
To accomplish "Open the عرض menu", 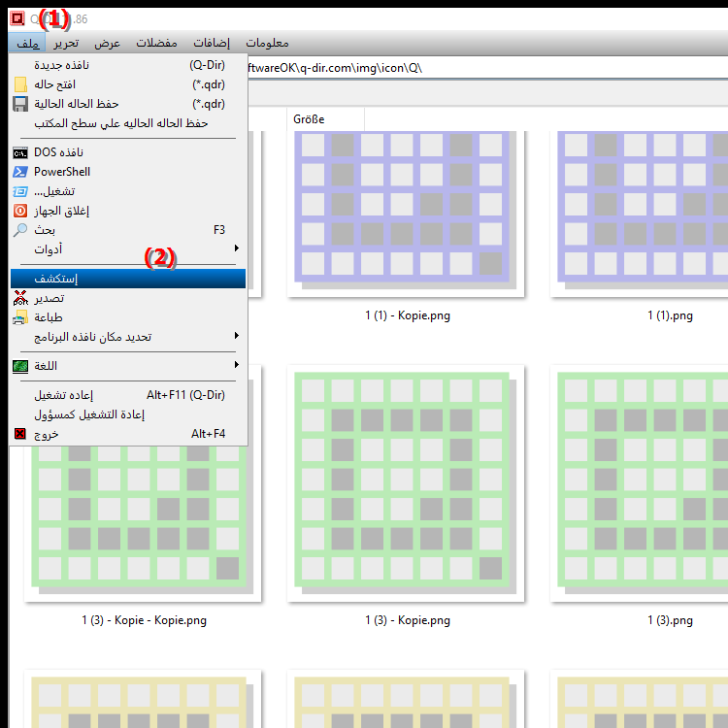I will 107,43.
